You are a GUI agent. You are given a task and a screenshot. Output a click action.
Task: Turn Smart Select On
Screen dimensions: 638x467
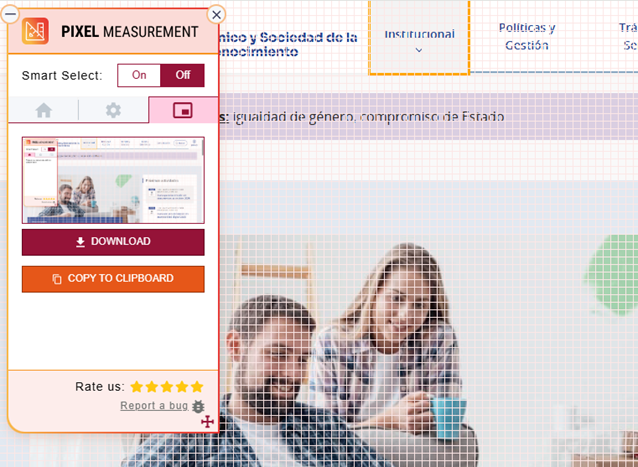139,75
